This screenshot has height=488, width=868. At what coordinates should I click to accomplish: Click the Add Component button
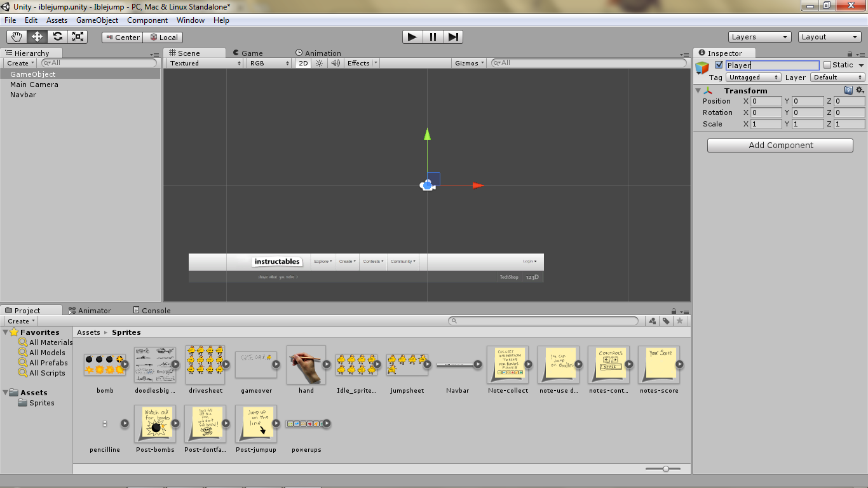point(780,145)
